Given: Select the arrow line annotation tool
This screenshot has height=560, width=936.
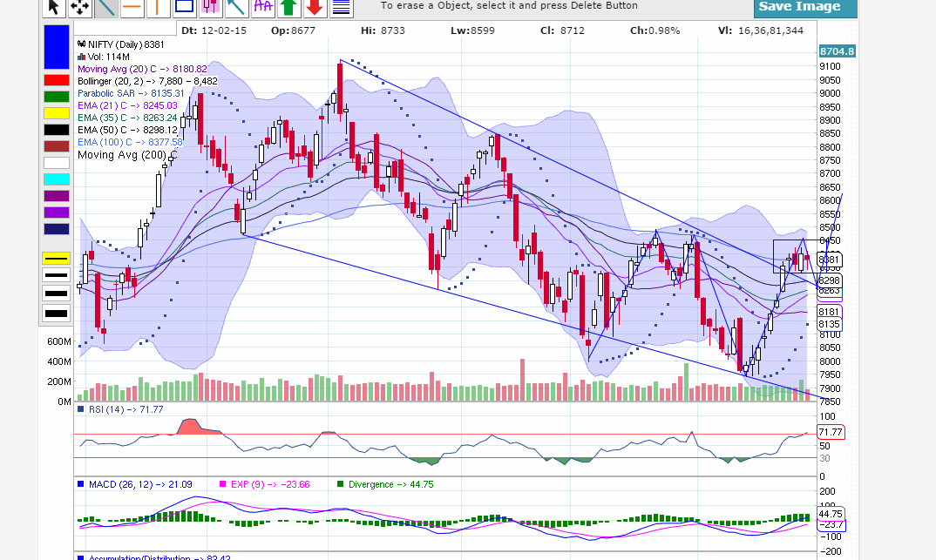Looking at the screenshot, I should click(237, 8).
